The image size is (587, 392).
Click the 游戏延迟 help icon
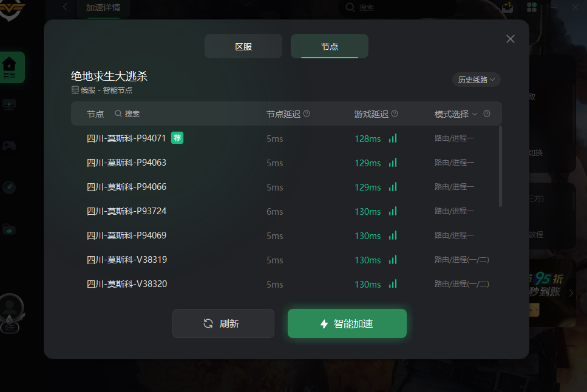click(x=395, y=113)
